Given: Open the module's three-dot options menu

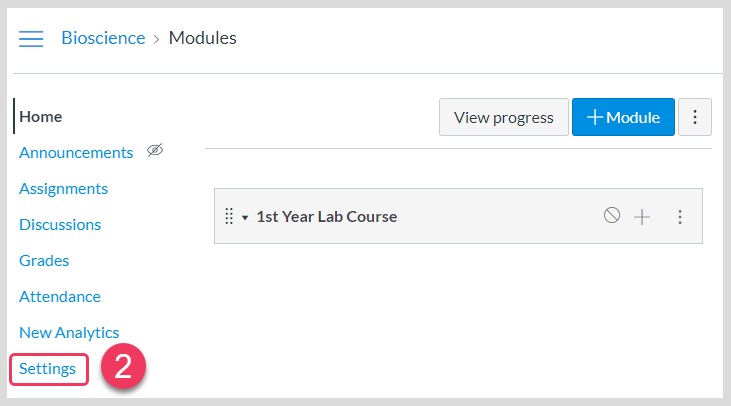Looking at the screenshot, I should pos(680,216).
